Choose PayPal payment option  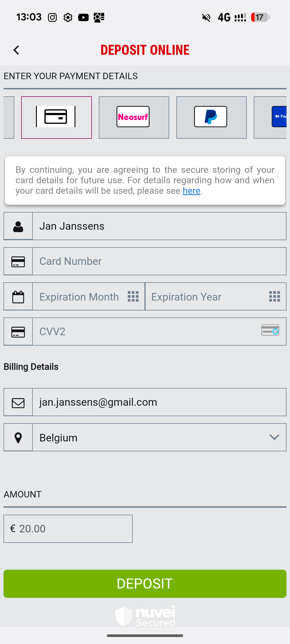(x=211, y=117)
